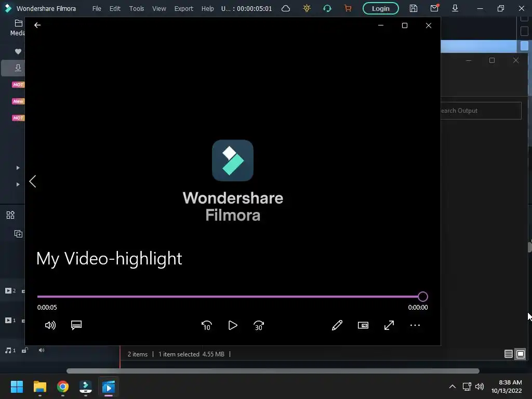Expand the lower sidebar tree arrow

coord(18,184)
